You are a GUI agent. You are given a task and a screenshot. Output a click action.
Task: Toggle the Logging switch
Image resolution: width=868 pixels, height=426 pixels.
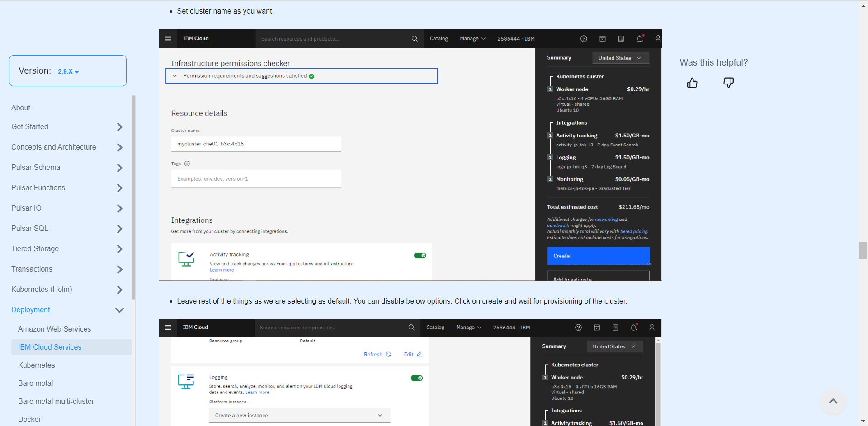click(417, 378)
